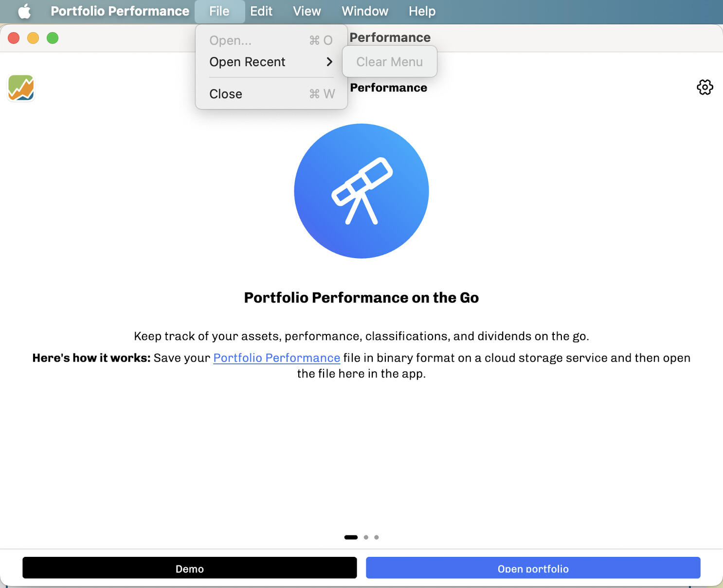Choose Open... in the File menu
This screenshot has width=723, height=588.
click(x=271, y=40)
